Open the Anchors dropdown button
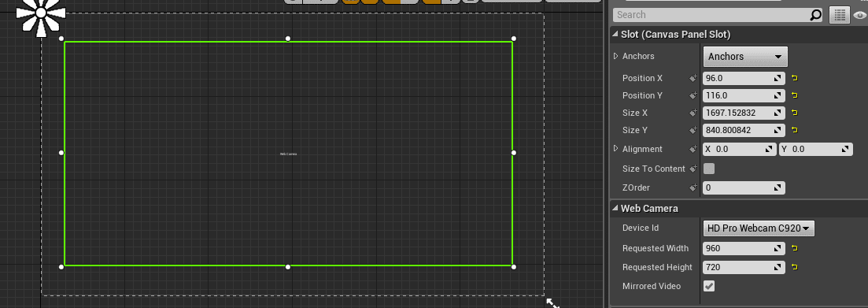The image size is (868, 308). [745, 57]
